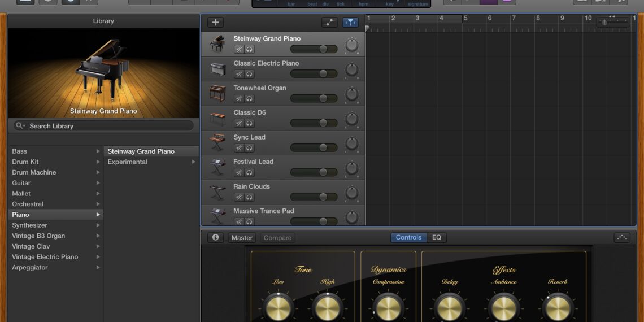The image size is (644, 322).
Task: Select the Steinway Grand Piano track icon
Action: coord(217,44)
